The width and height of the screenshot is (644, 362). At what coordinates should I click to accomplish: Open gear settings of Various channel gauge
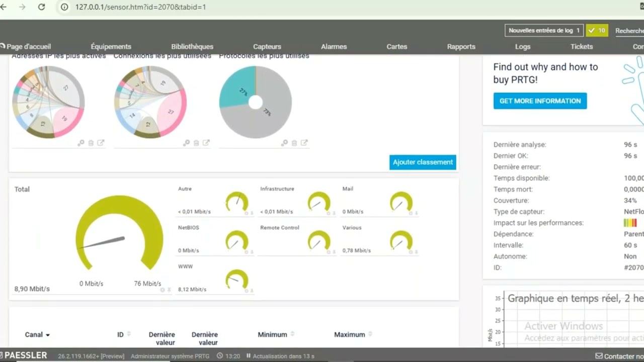(411, 252)
